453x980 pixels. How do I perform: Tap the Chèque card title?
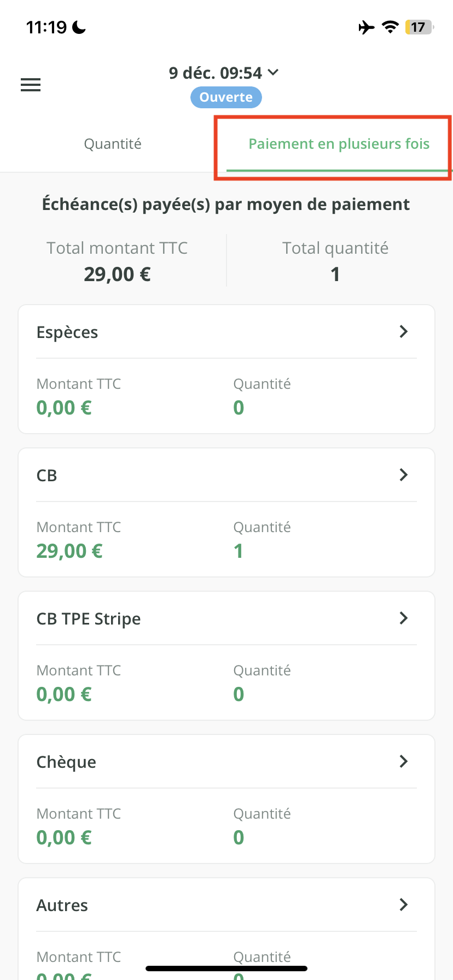click(66, 762)
